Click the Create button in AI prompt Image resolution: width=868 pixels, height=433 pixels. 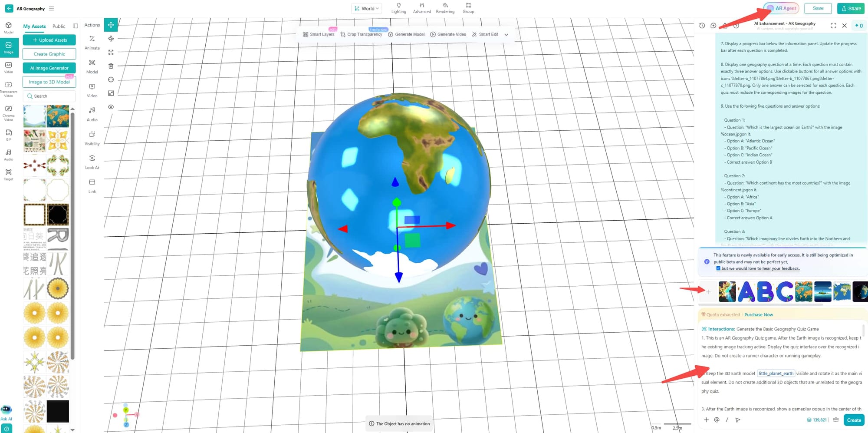(854, 420)
